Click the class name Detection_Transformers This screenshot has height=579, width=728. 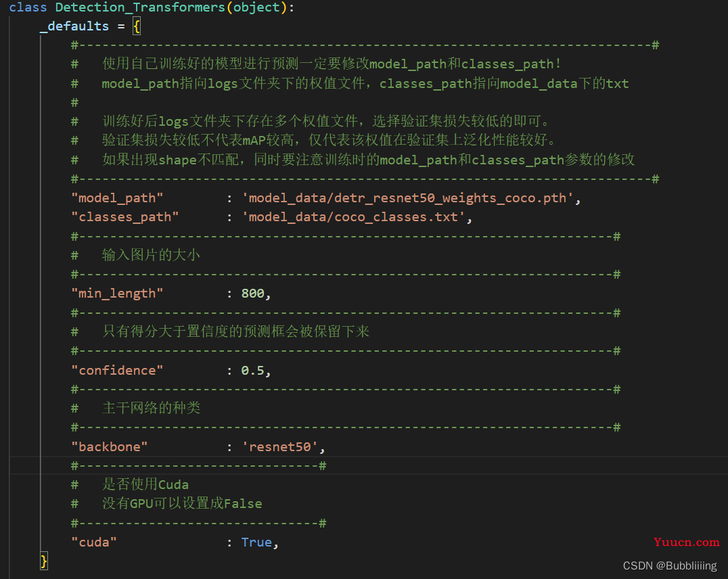point(140,7)
